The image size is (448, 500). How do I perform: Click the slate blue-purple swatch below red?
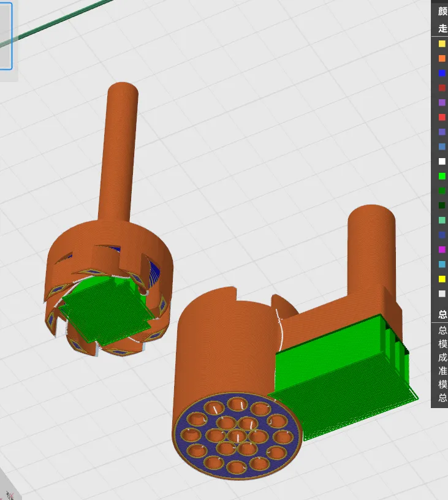(x=442, y=132)
